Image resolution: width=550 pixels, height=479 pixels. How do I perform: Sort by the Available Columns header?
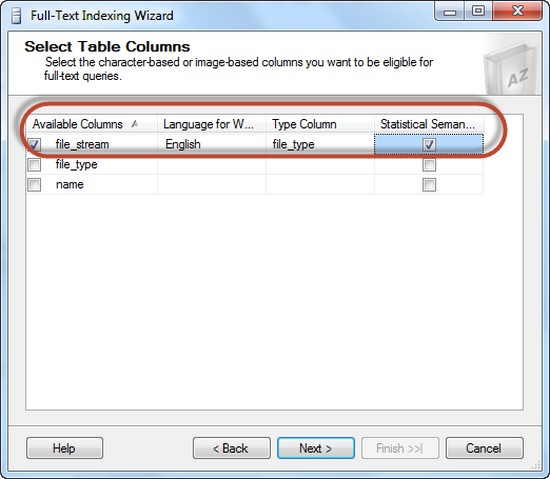click(92, 124)
